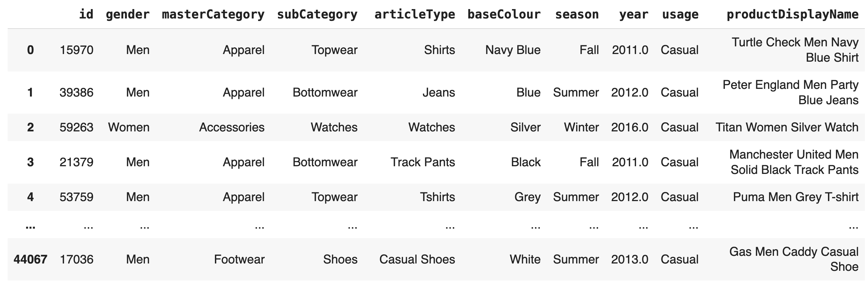The image size is (868, 283).
Task: Click the gender column header
Action: [x=127, y=14]
